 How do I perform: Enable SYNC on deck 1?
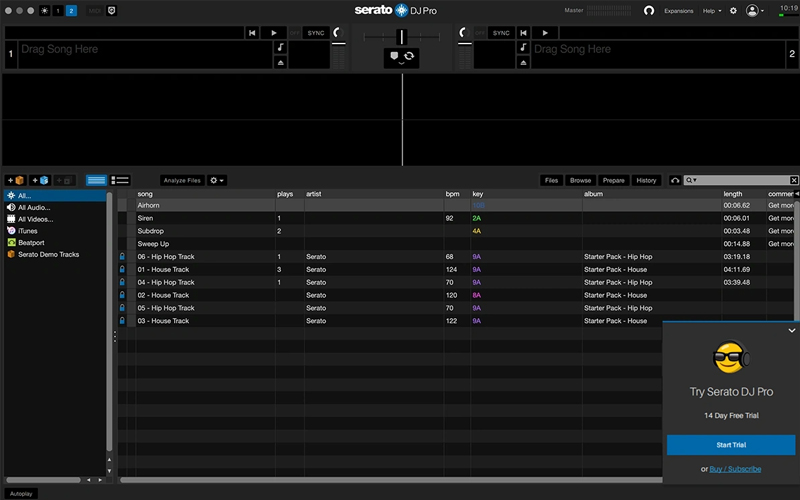pos(316,33)
